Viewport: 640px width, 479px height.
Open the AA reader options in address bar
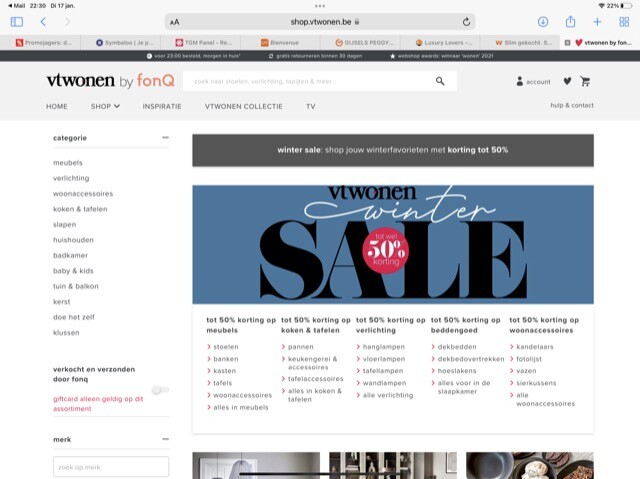coord(175,22)
